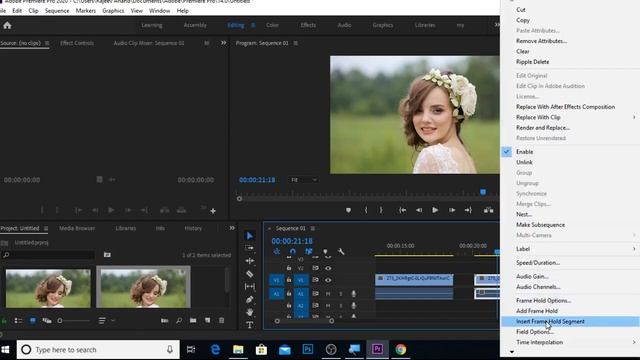Step back one frame in Program monitor
Screen dimensions: 640x360
(x=419, y=210)
